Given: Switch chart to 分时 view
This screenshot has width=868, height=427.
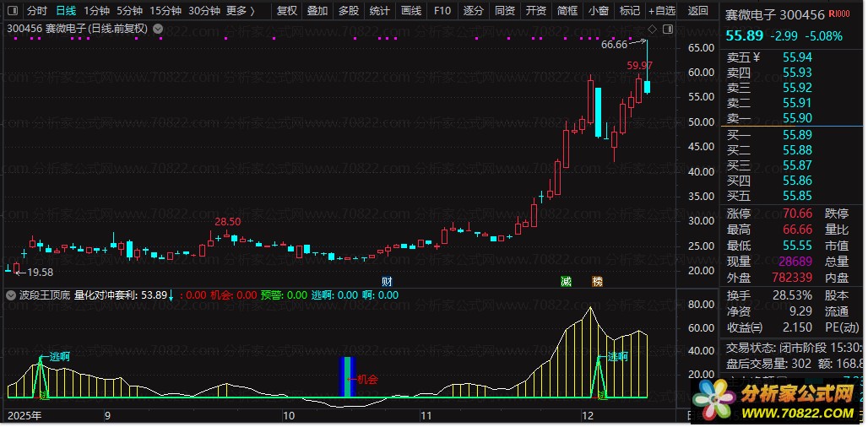Looking at the screenshot, I should (x=37, y=10).
